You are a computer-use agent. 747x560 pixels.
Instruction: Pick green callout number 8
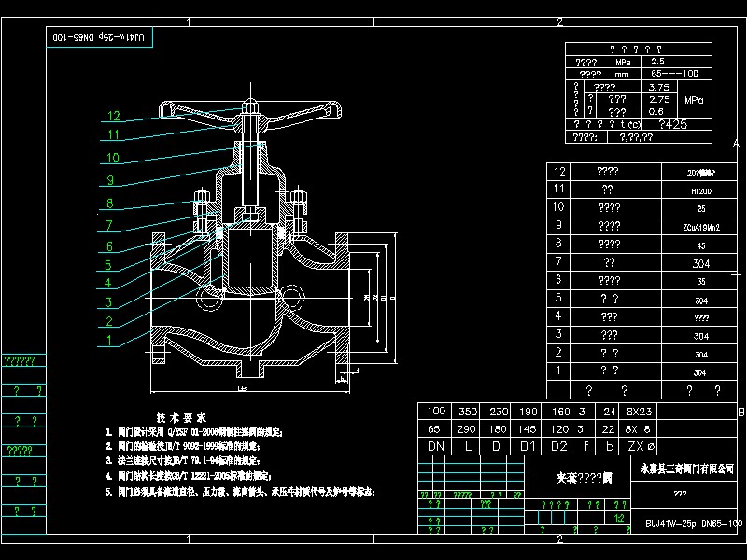[109, 203]
